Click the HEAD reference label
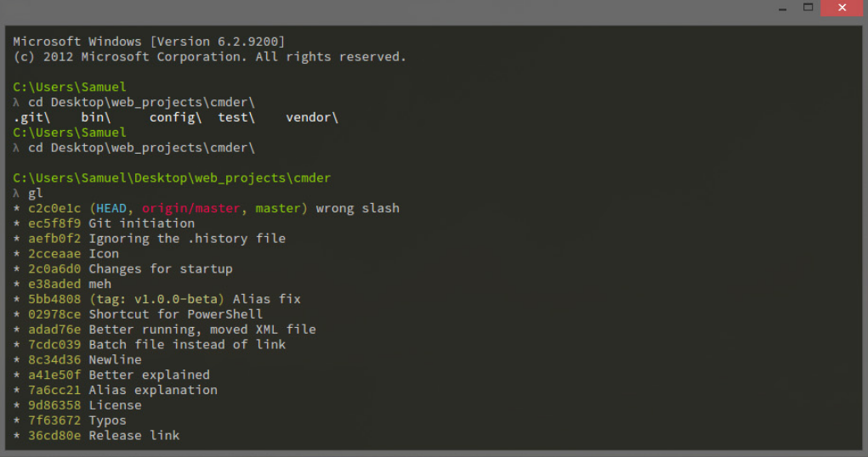The height and width of the screenshot is (457, 868). tap(111, 208)
